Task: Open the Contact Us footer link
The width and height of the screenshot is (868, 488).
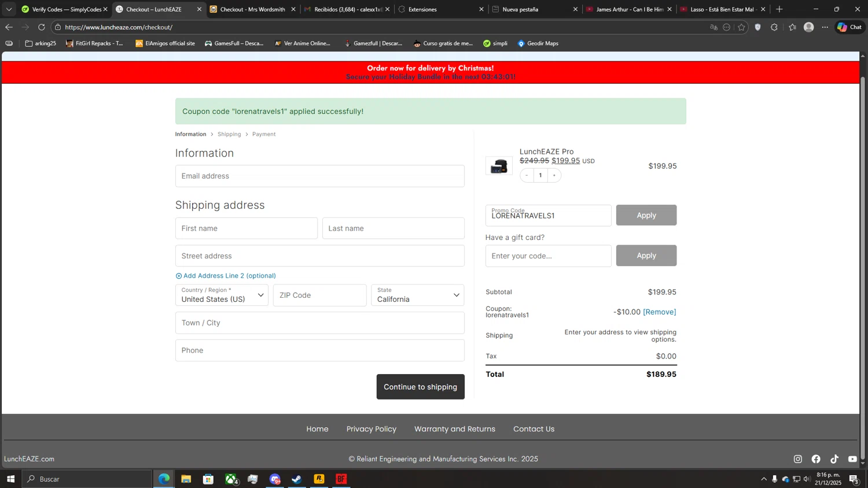Action: tap(534, 429)
